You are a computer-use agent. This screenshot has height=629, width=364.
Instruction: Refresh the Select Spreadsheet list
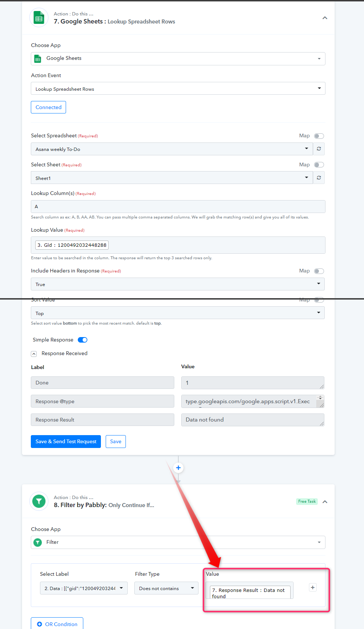319,149
